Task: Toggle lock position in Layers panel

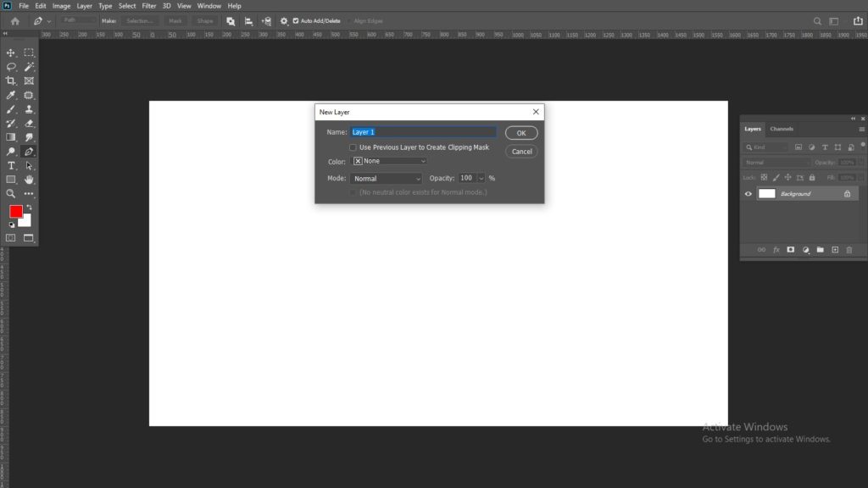Action: 787,178
